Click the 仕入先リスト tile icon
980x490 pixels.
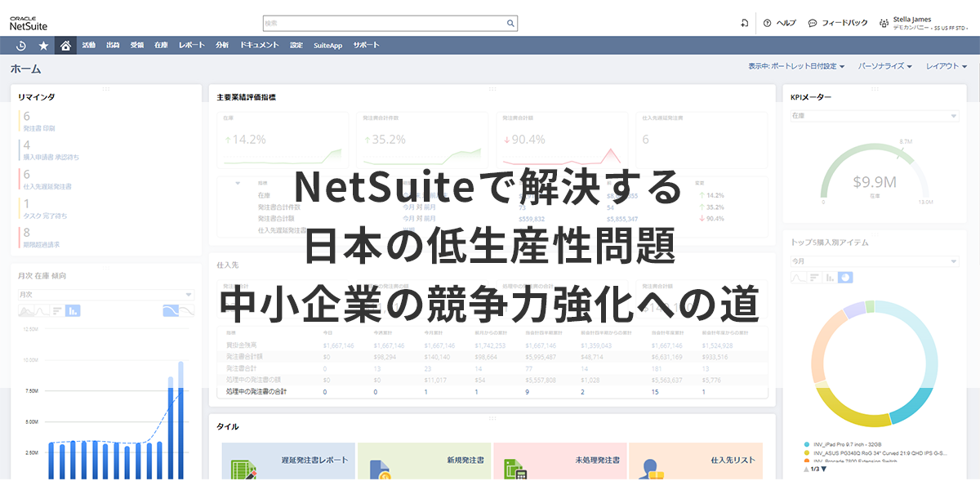pos(652,470)
